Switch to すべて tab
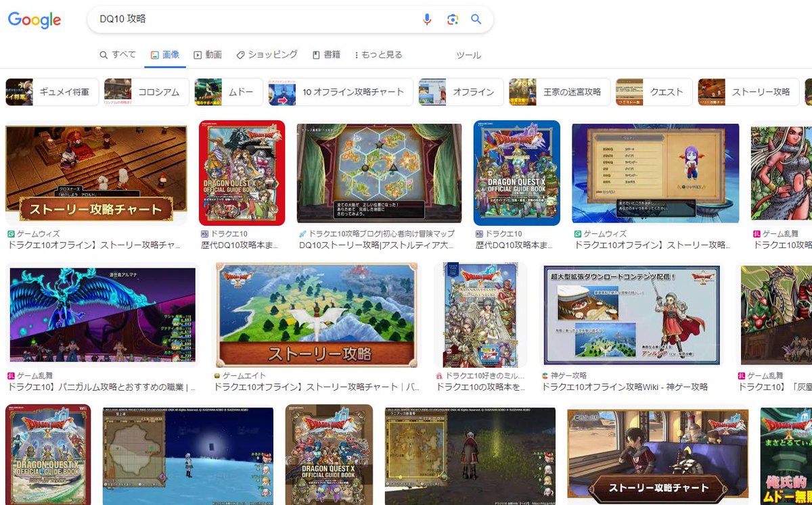 [x=118, y=55]
